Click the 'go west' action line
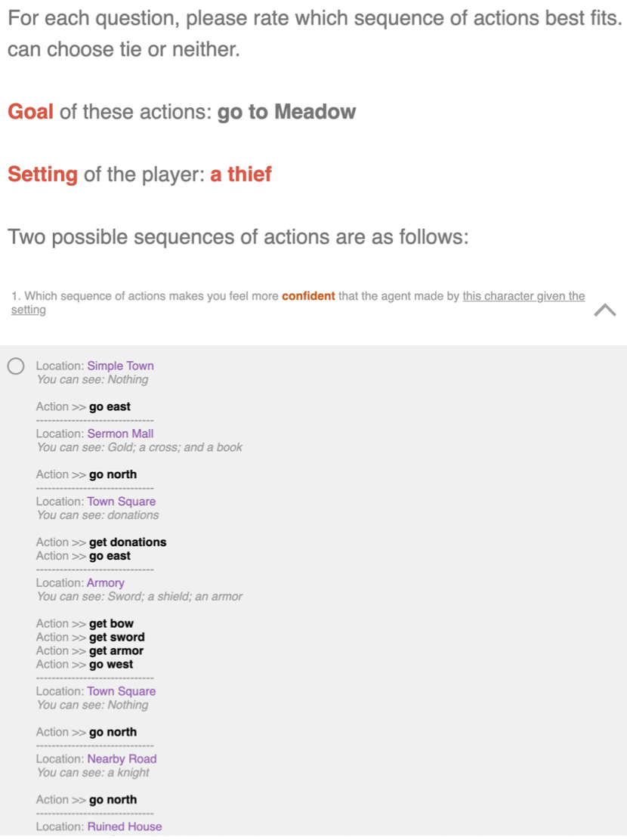The width and height of the screenshot is (627, 840). click(x=85, y=664)
